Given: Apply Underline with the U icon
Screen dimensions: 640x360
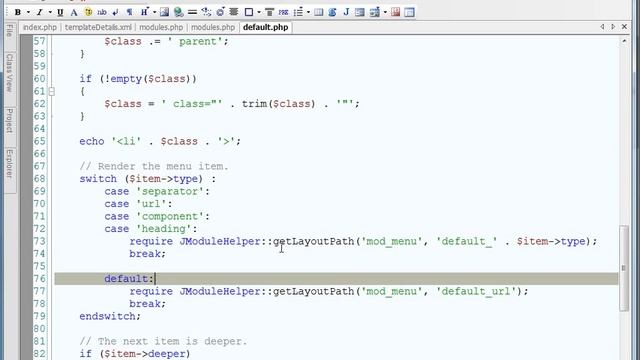Looking at the screenshot, I should click(x=60, y=12).
